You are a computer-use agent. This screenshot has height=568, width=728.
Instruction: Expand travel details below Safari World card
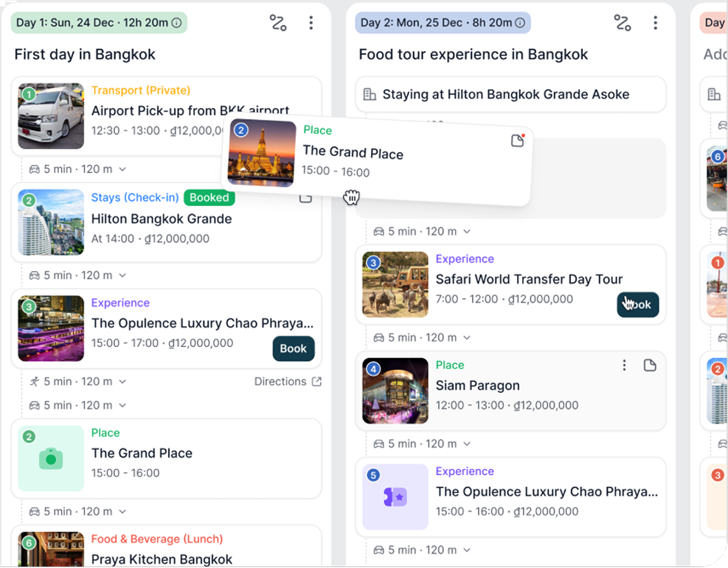[x=467, y=338]
